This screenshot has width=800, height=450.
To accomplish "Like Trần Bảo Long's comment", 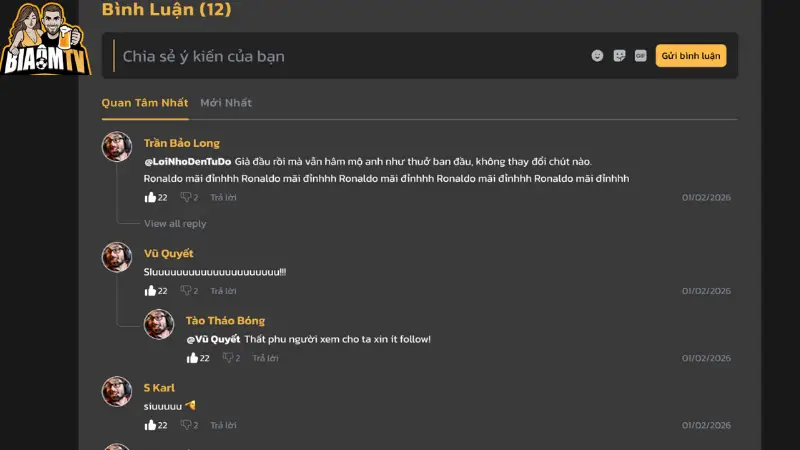I will [150, 197].
